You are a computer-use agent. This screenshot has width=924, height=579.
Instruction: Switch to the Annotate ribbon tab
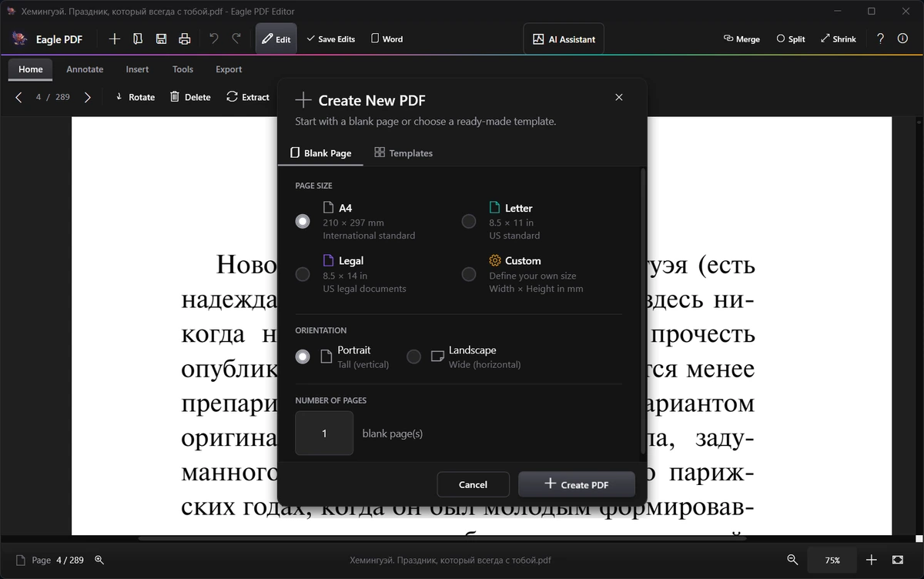[x=85, y=69]
